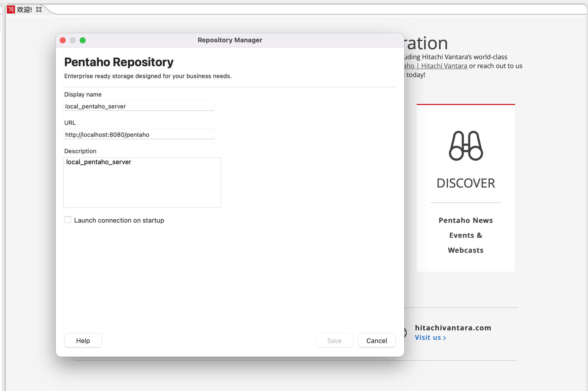
Task: Click the disabled Save button
Action: (x=334, y=340)
